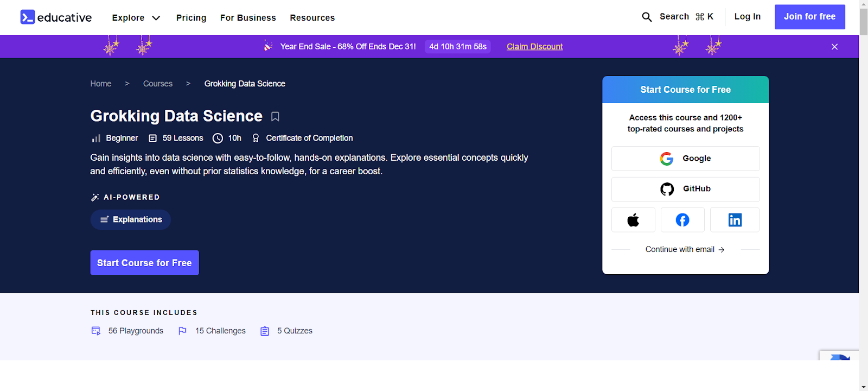The width and height of the screenshot is (868, 391).
Task: Click the educative logo
Action: point(56,17)
